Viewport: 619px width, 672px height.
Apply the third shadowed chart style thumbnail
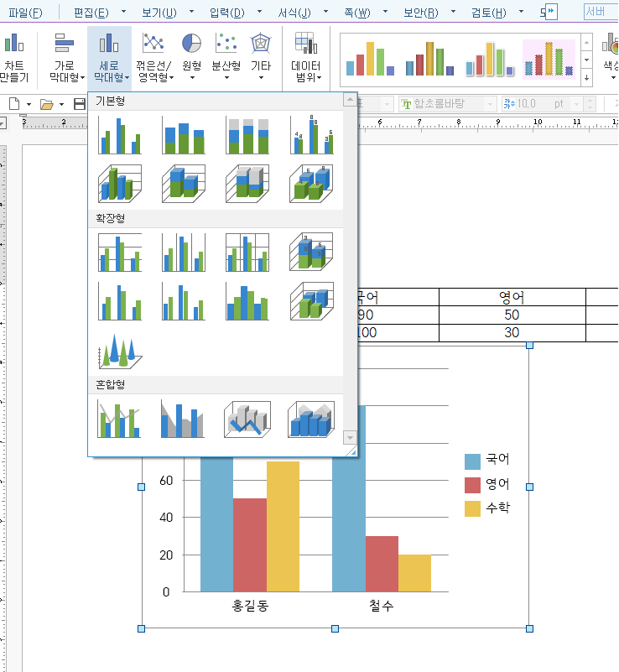tap(490, 59)
